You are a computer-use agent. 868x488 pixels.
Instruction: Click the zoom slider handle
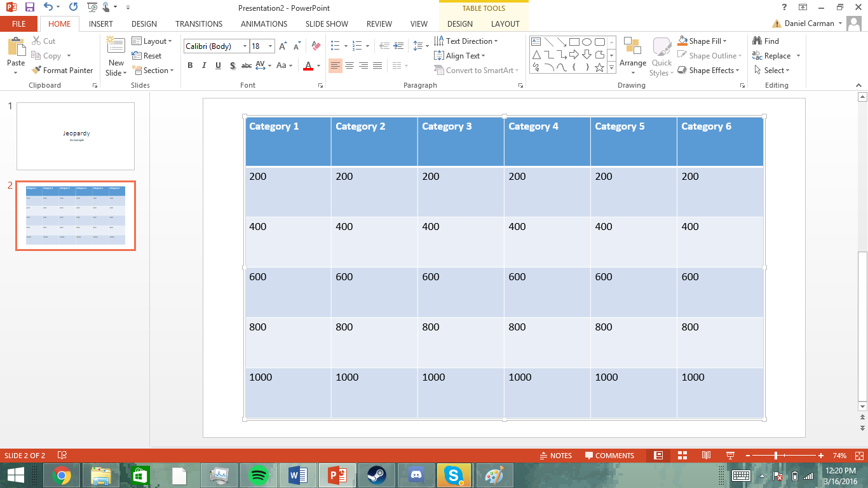776,456
